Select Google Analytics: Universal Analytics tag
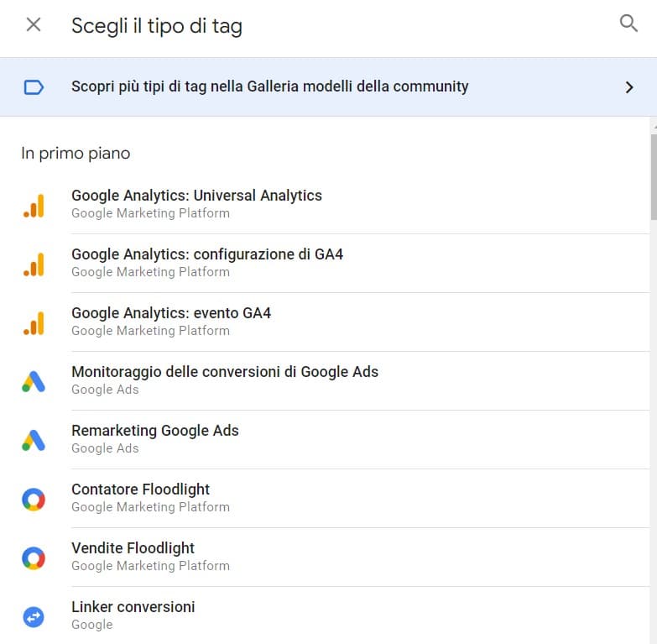Screen dimensions: 657x644 (x=196, y=196)
